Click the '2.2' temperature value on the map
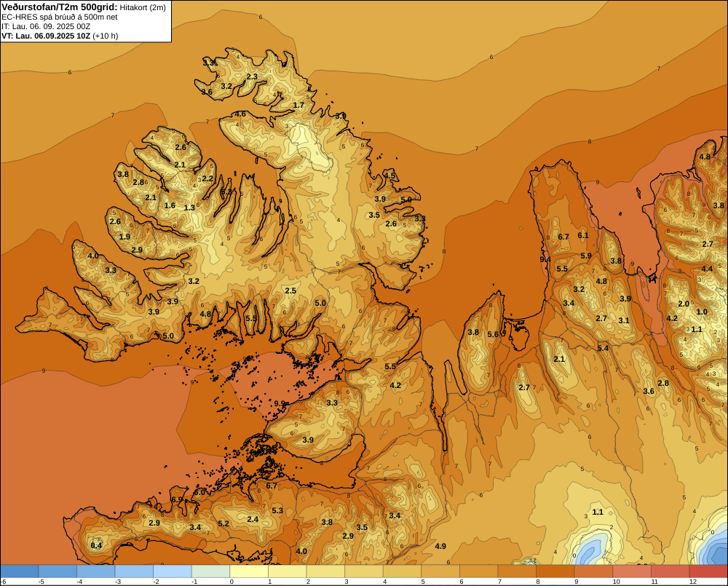This screenshot has width=728, height=586. point(207,179)
